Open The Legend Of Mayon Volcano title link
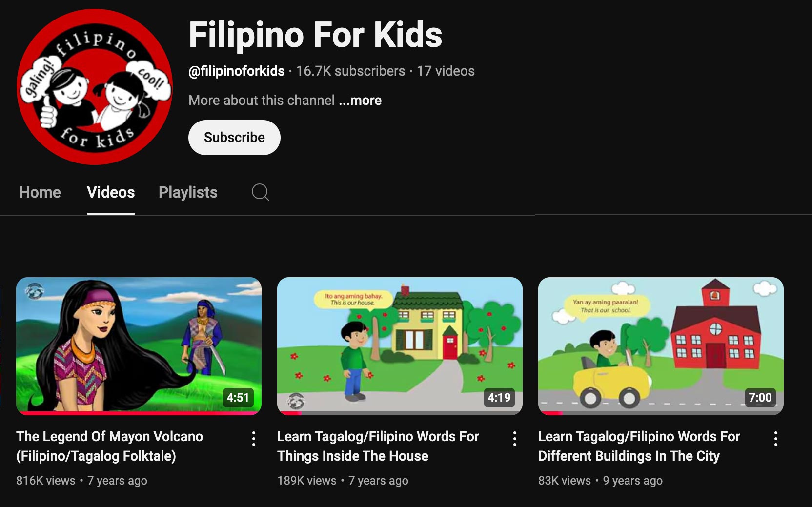 click(x=110, y=446)
